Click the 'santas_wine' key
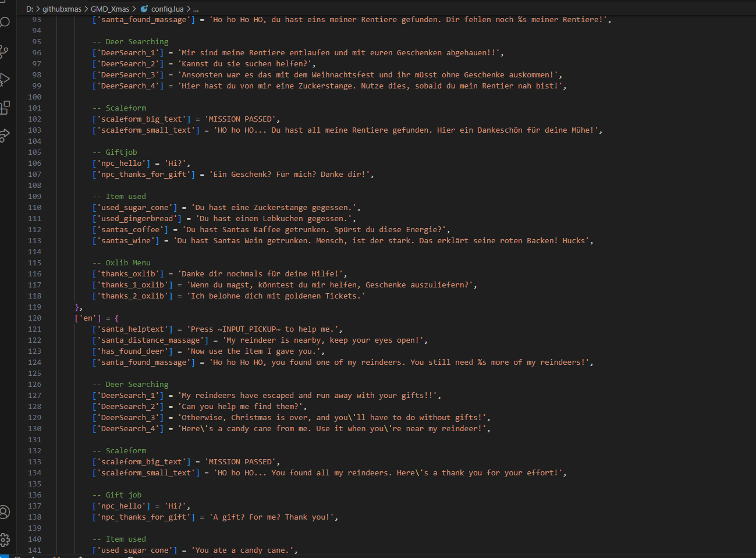The image size is (756, 558). [126, 241]
